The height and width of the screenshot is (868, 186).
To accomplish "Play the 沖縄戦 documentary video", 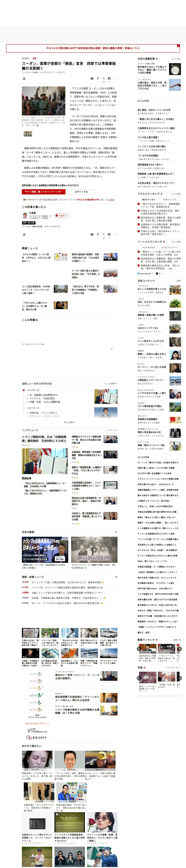I will [x=94, y=550].
